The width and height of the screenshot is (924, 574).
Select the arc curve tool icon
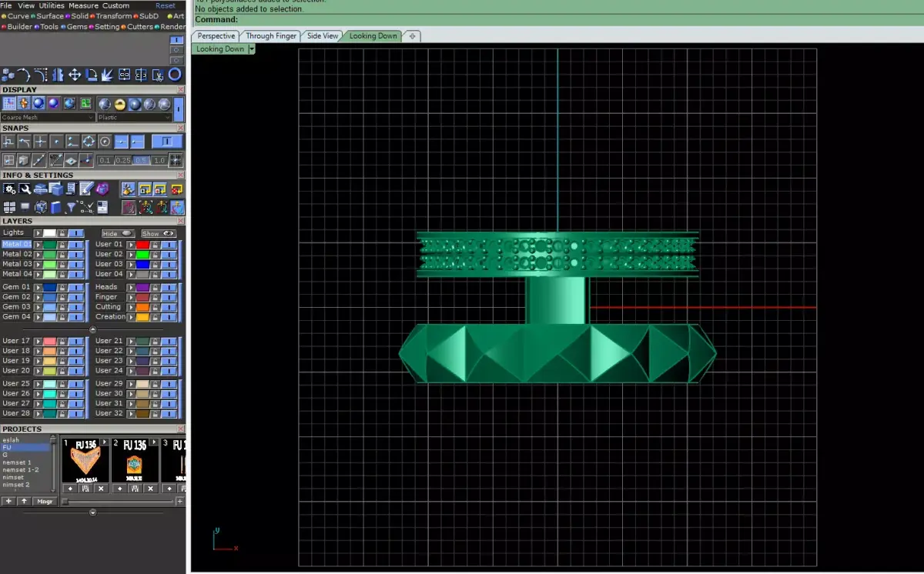tap(24, 75)
